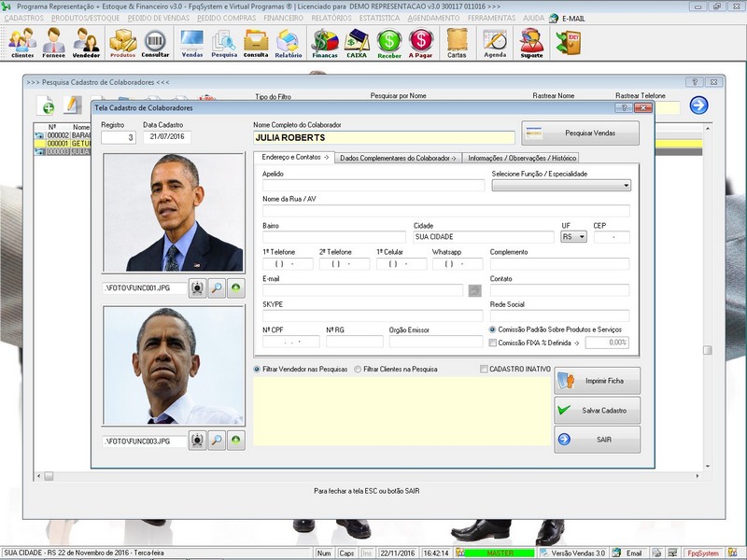This screenshot has height=560, width=747.
Task: Click the Nº CPF field
Action: click(x=291, y=342)
